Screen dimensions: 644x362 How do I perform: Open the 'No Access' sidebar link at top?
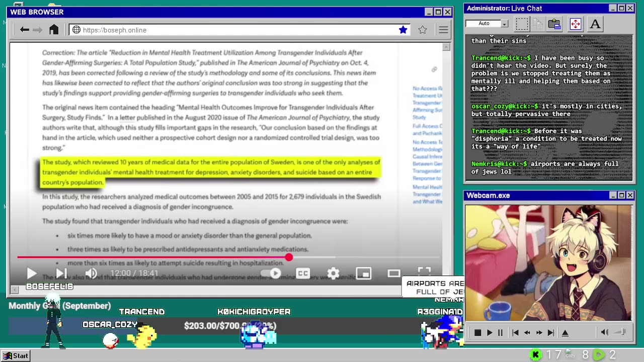coord(427,103)
